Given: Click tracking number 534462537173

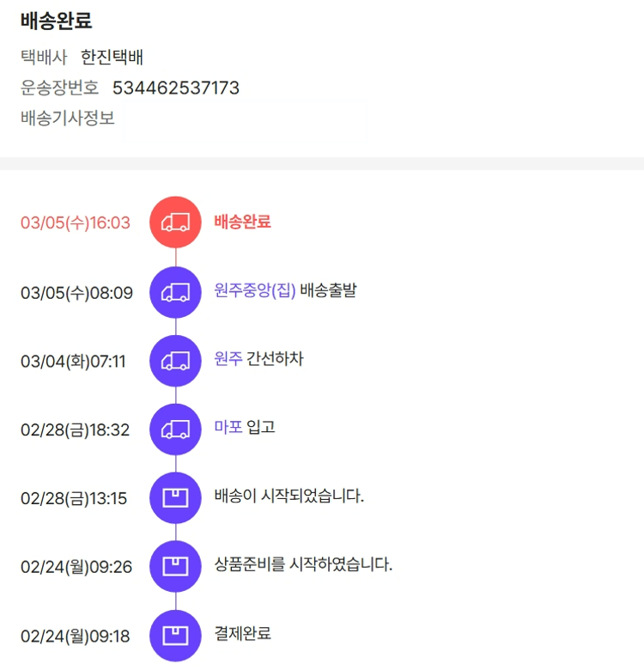Looking at the screenshot, I should (176, 88).
